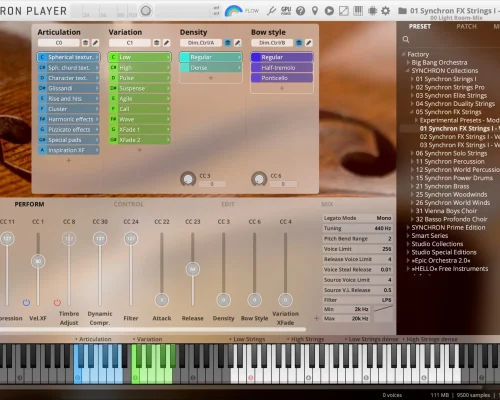500x400 pixels.
Task: Click Variation dimension trash icon
Action: point(157,43)
